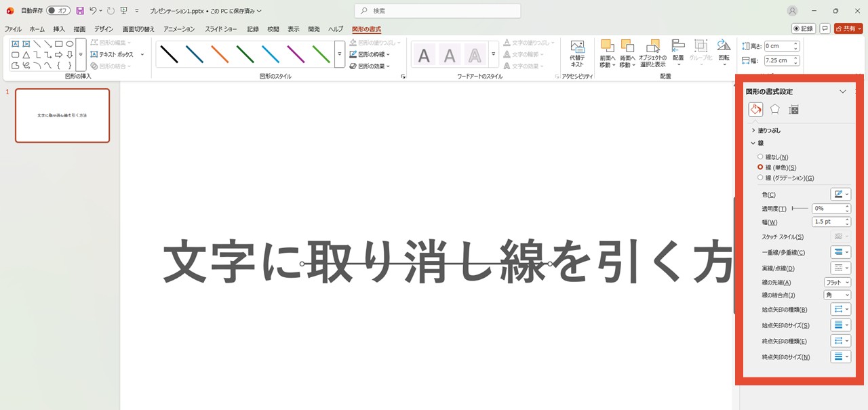
Task: Open the effects pentagon icon in format pane
Action: click(774, 109)
